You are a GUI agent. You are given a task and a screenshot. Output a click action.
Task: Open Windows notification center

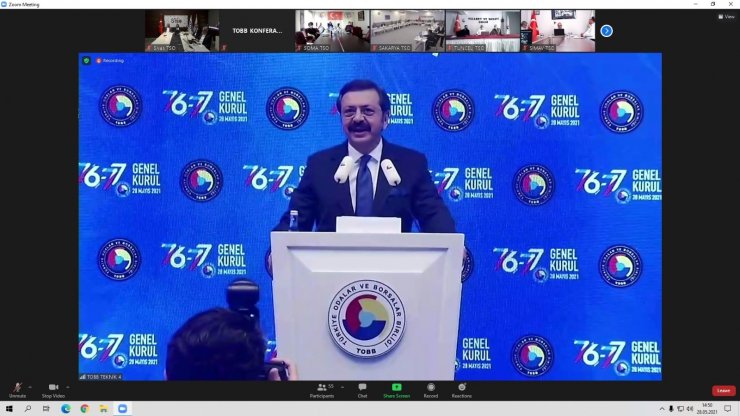728,409
